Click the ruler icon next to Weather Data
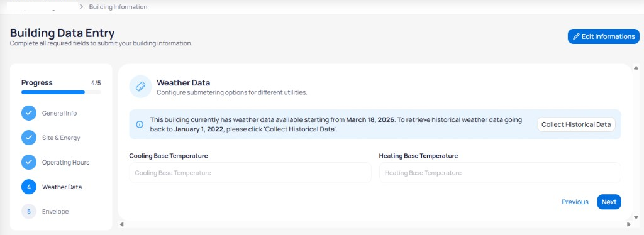The height and width of the screenshot is (235, 644). click(140, 87)
